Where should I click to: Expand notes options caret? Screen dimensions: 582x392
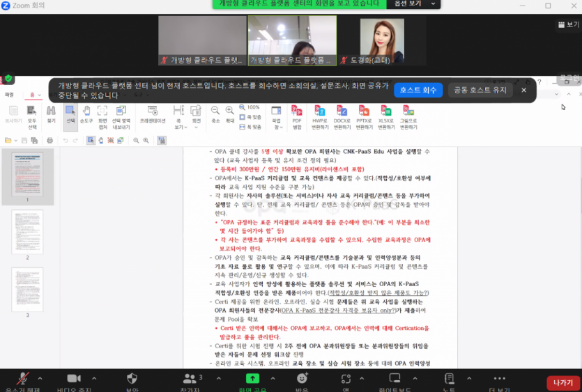pos(469,378)
